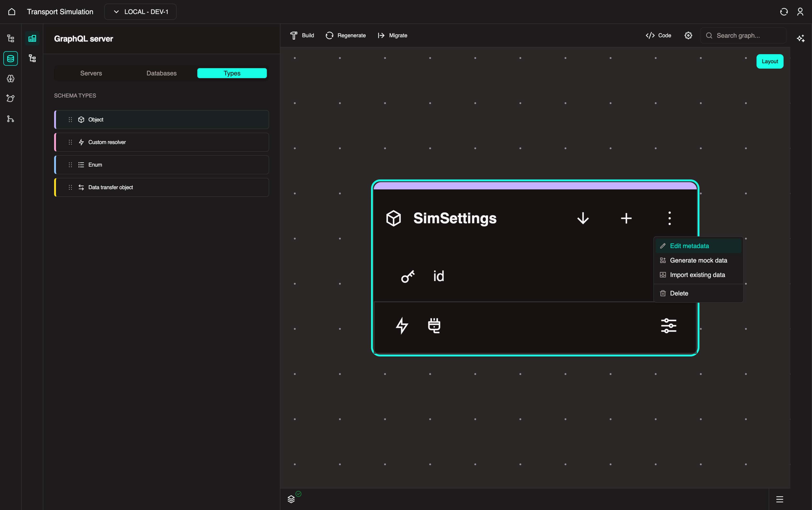Choose Generate mock data from menu

698,261
